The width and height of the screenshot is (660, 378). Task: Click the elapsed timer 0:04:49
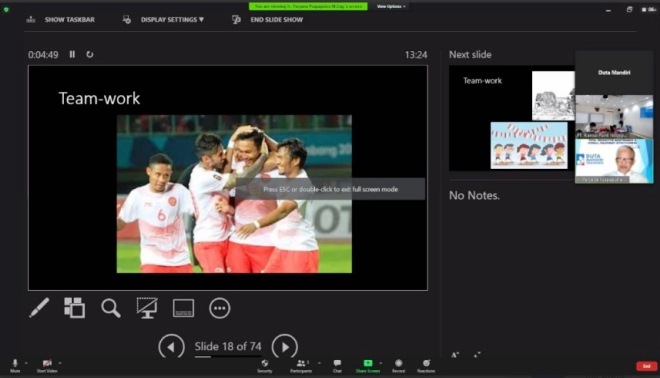pos(43,55)
